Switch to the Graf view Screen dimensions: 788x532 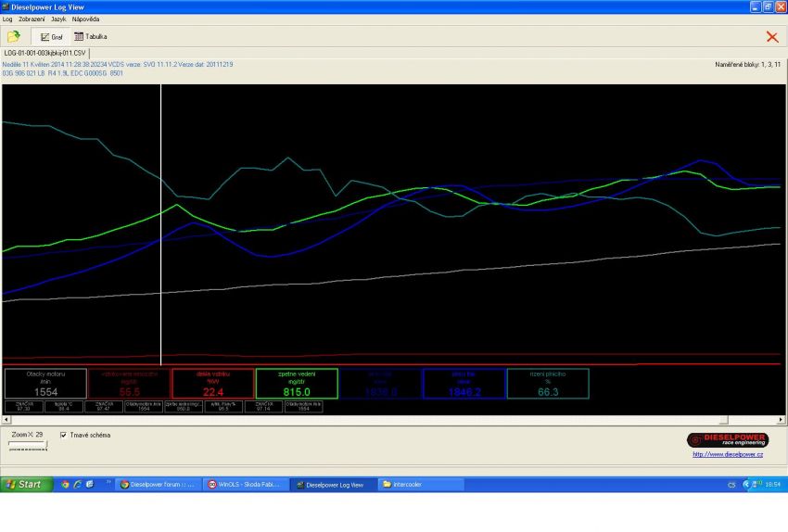click(52, 37)
